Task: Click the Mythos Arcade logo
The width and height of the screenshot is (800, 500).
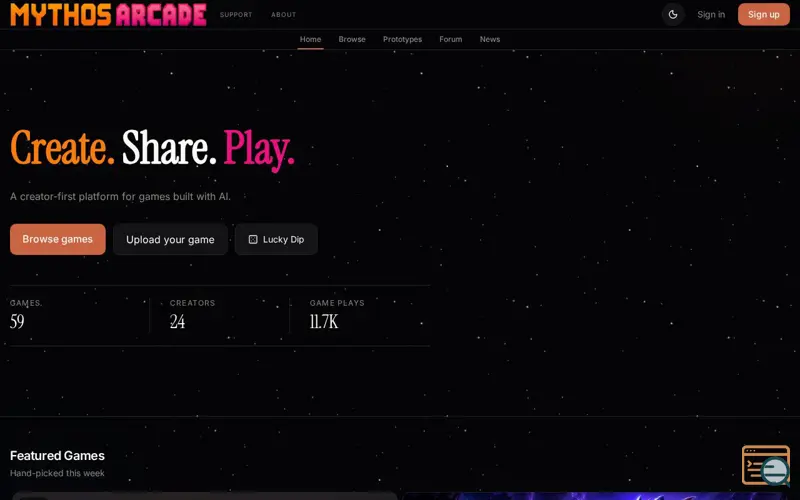Action: [x=108, y=14]
